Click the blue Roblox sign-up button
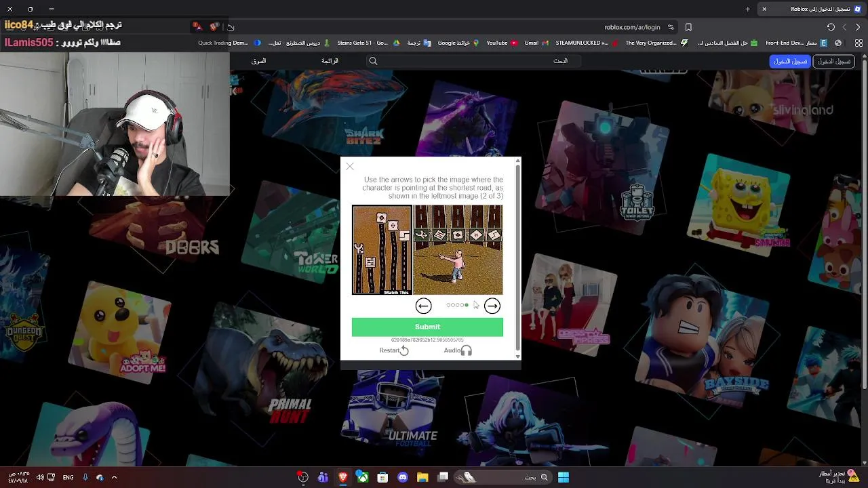Image resolution: width=868 pixels, height=488 pixels. pyautogui.click(x=791, y=61)
